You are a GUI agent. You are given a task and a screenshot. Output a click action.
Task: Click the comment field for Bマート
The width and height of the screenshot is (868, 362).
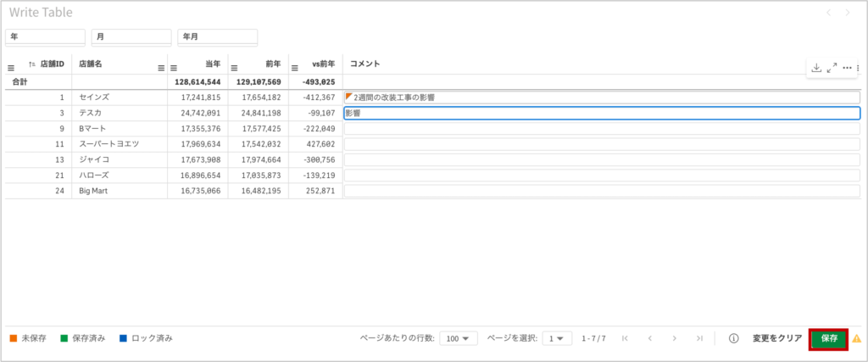tap(601, 129)
